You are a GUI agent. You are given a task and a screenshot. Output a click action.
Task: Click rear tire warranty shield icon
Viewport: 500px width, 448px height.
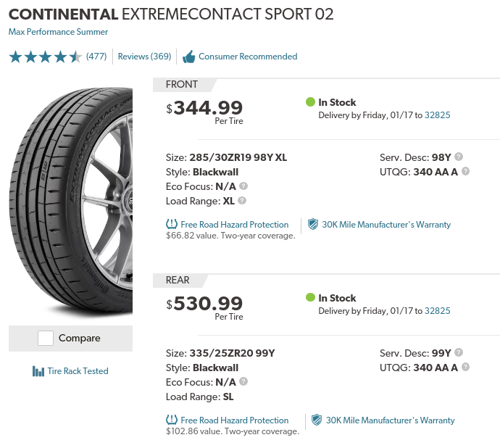(x=317, y=420)
